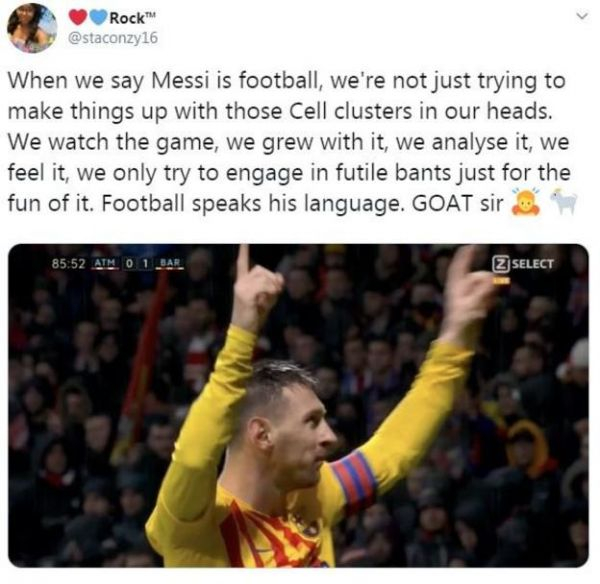600x584 pixels.
Task: Click the red heart emoji beside name
Action: pos(78,18)
